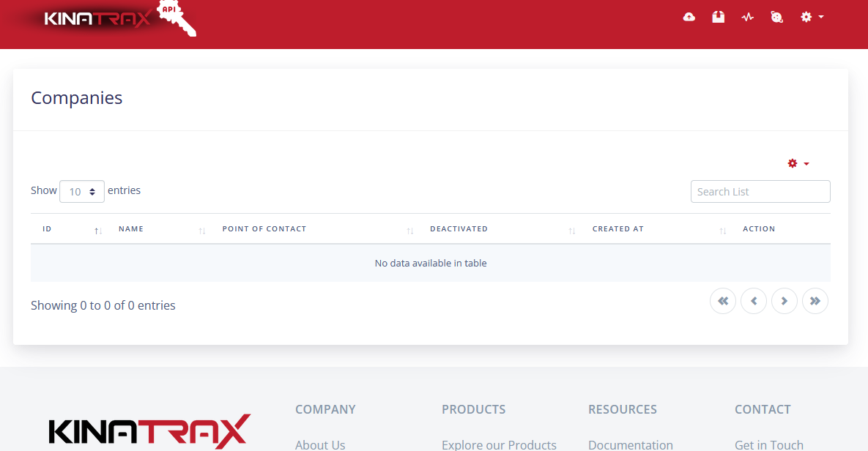Image resolution: width=868 pixels, height=451 pixels.
Task: Click the KinaTrax API logo in header
Action: click(x=117, y=19)
